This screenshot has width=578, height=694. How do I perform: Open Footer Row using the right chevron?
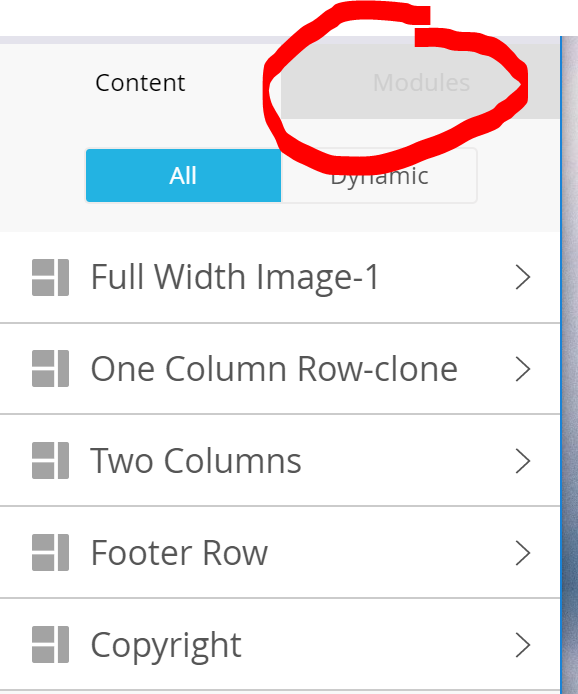(523, 553)
